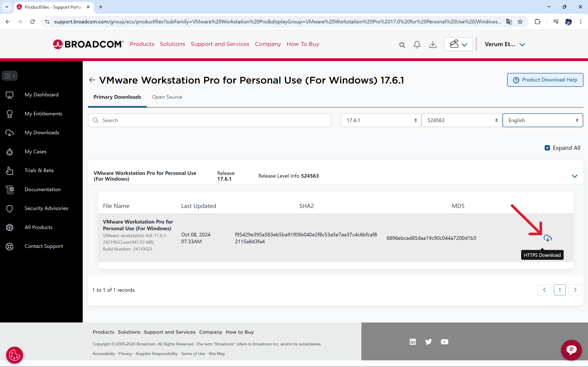This screenshot has height=367, width=588.
Task: Reload the page
Action: tap(32, 22)
